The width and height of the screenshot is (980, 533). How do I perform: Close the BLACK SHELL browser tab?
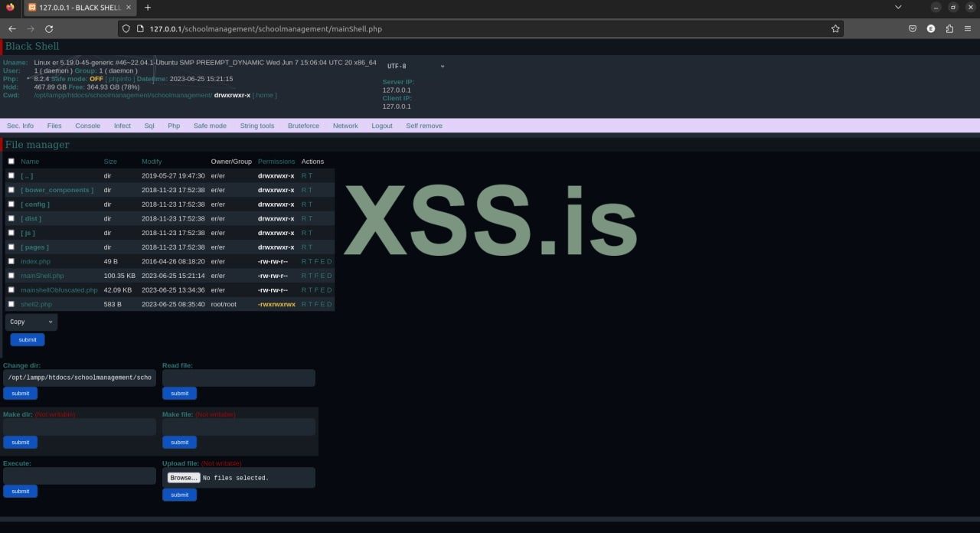click(x=129, y=8)
